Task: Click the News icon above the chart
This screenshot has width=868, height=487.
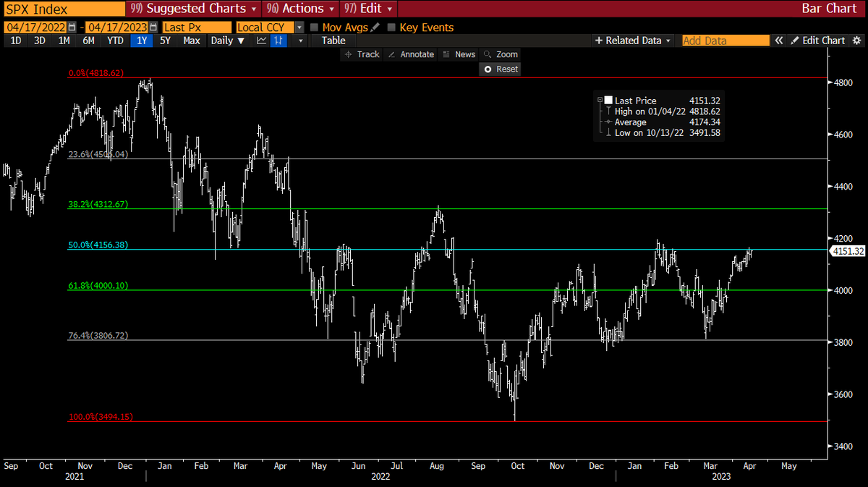Action: point(459,54)
